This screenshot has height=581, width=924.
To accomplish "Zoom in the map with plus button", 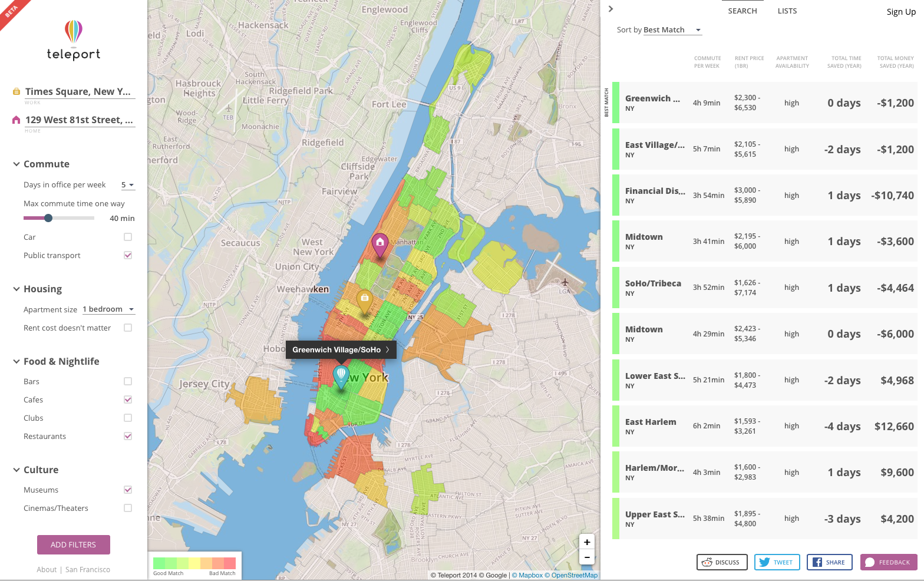I will click(587, 542).
